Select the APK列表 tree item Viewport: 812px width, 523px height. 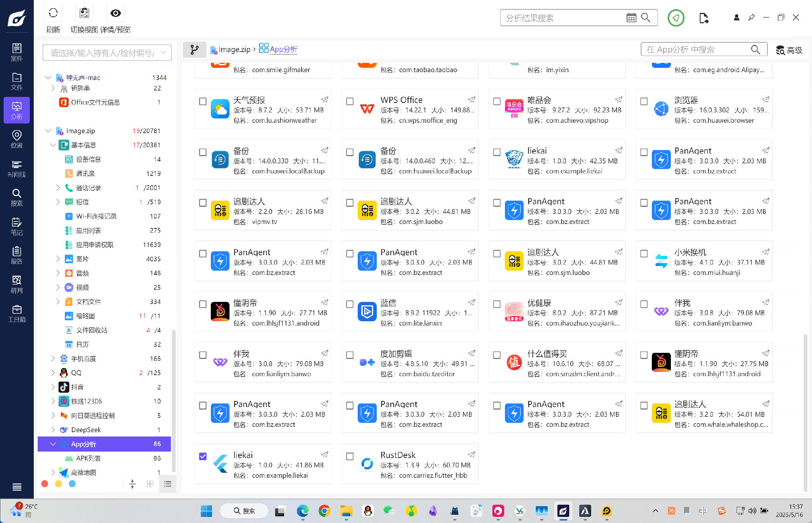coord(88,458)
